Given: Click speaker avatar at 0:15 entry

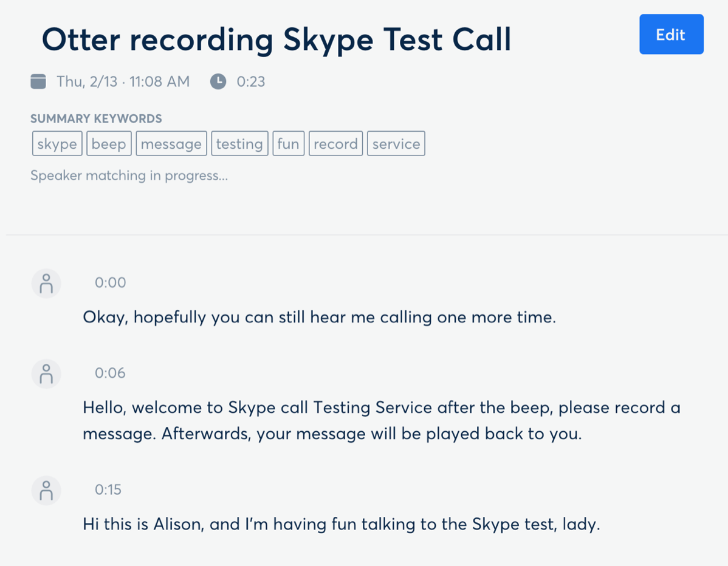Looking at the screenshot, I should [x=46, y=490].
